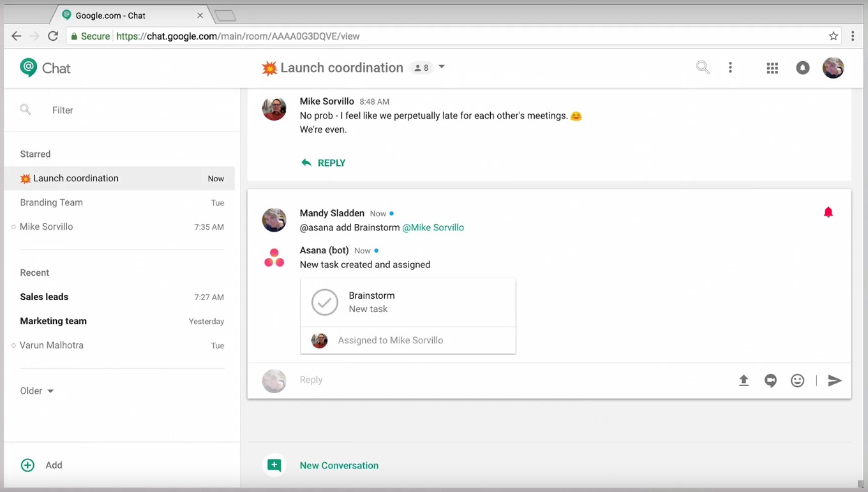Click the New Conversation chat icon

click(x=274, y=465)
